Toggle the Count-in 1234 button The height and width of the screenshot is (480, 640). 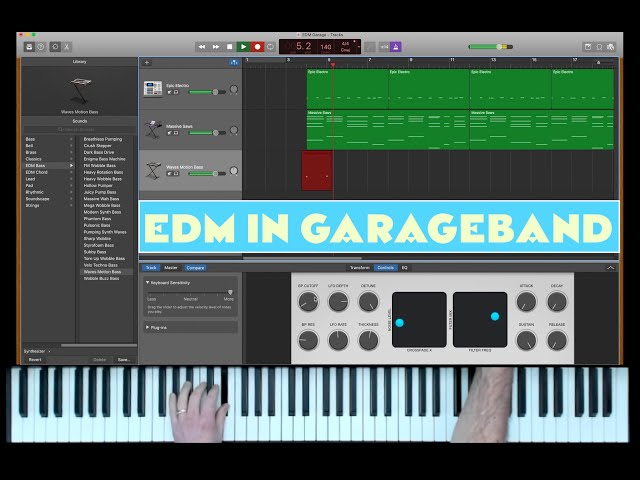click(384, 47)
